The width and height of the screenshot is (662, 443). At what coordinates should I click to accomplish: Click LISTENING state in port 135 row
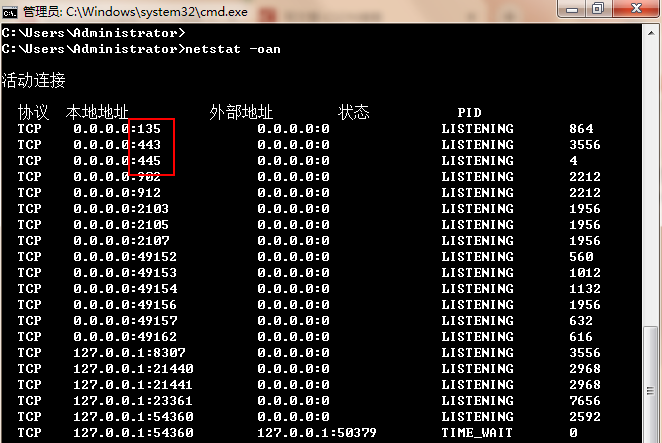[478, 129]
